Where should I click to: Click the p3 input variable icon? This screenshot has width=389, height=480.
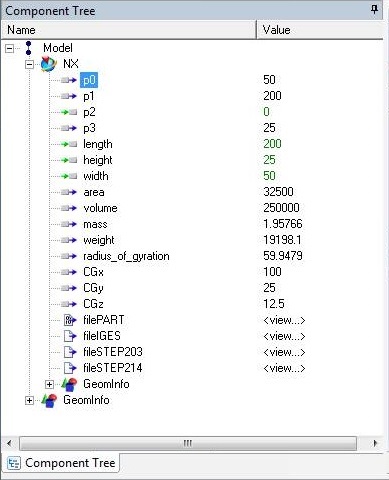click(69, 128)
